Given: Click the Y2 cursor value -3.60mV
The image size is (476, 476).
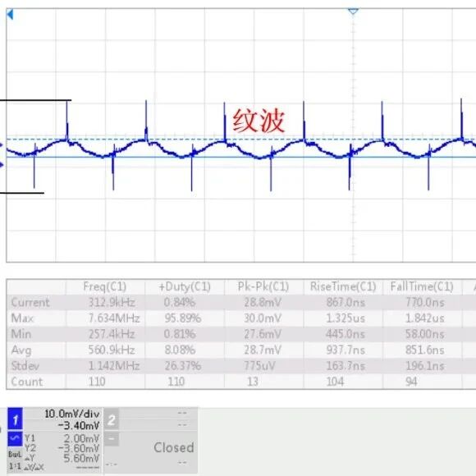Looking at the screenshot, I should tap(79, 448).
